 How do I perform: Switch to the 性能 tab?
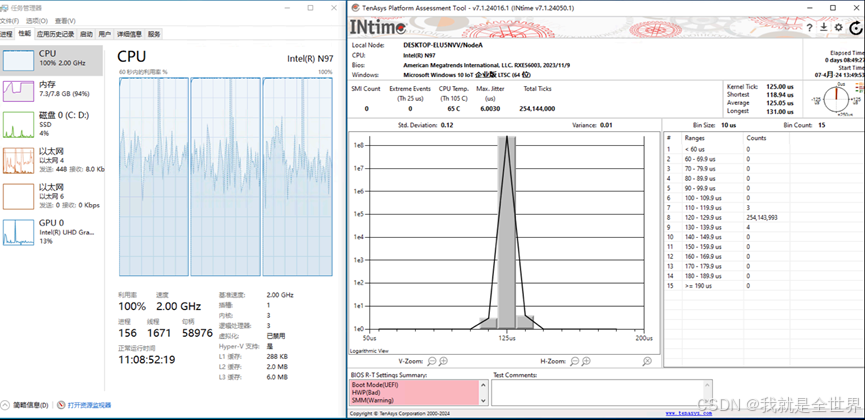24,34
